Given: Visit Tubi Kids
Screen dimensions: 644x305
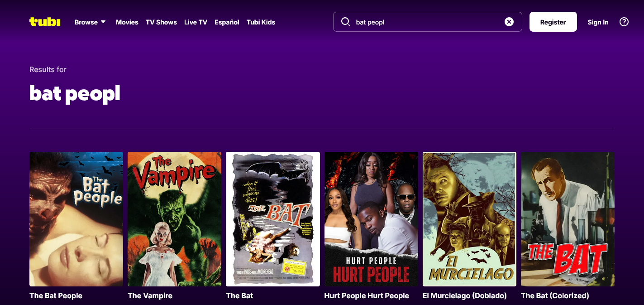Looking at the screenshot, I should pyautogui.click(x=261, y=22).
